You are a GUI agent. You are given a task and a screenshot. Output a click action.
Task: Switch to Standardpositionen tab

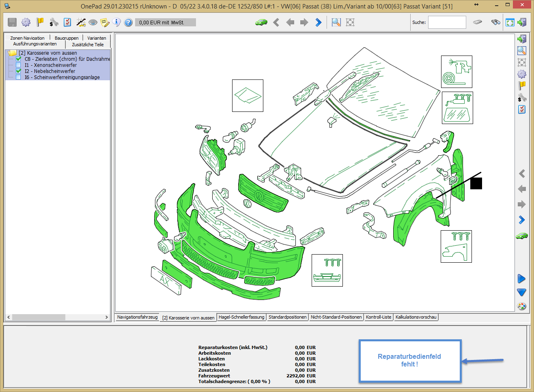tap(288, 317)
